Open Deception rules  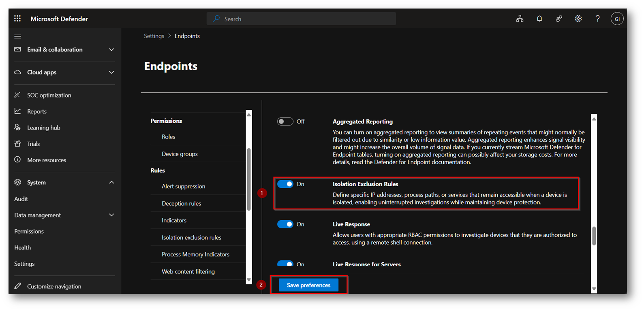pyautogui.click(x=181, y=203)
